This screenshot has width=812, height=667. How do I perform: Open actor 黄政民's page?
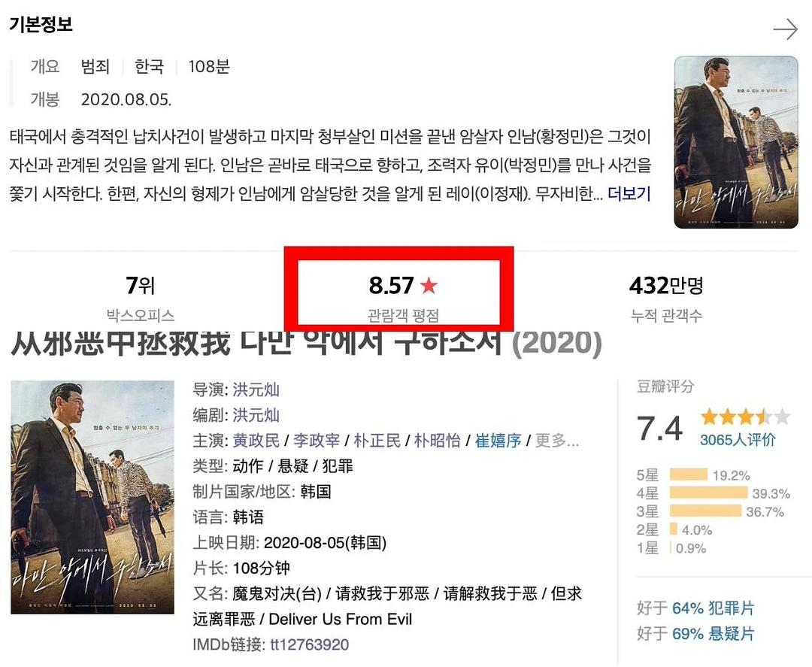[x=256, y=441]
